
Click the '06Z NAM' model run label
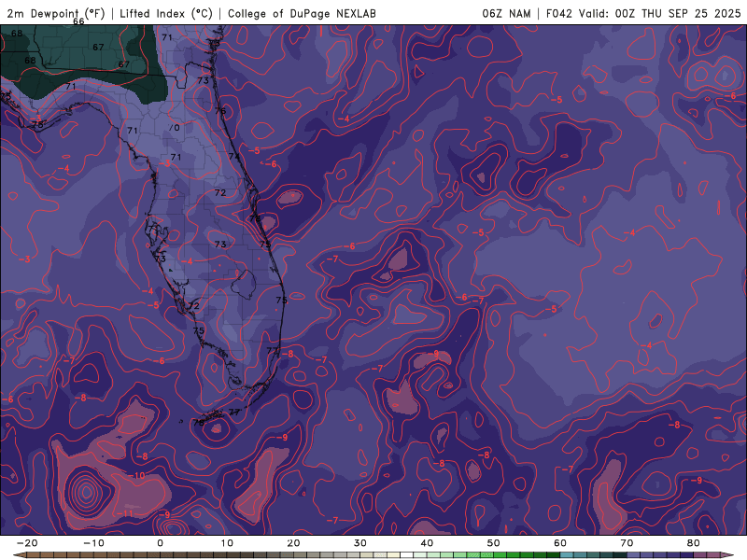506,13
